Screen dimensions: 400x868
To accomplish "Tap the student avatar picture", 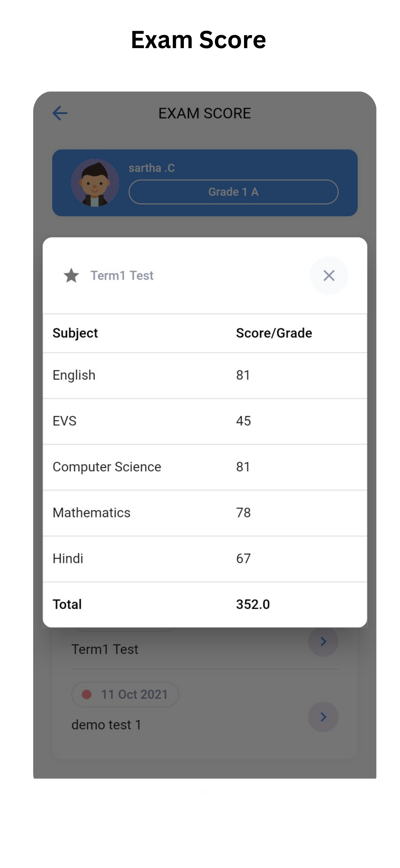I will tap(95, 183).
